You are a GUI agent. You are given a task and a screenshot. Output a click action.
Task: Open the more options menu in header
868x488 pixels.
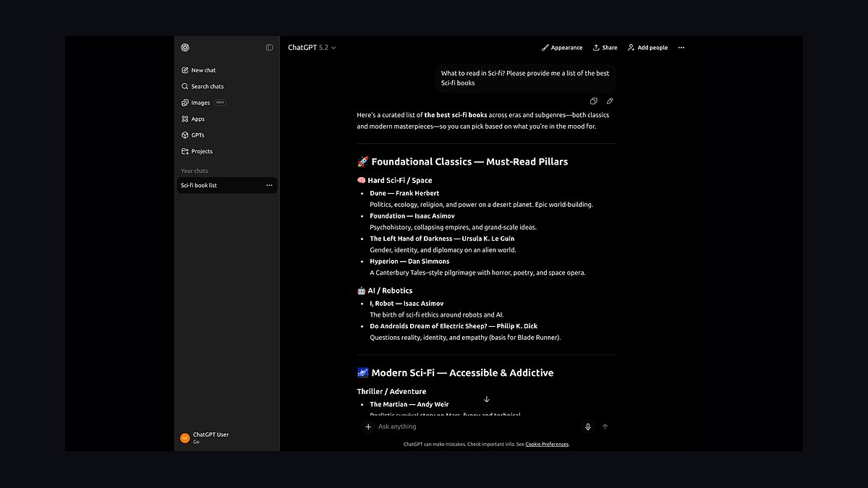(x=681, y=48)
